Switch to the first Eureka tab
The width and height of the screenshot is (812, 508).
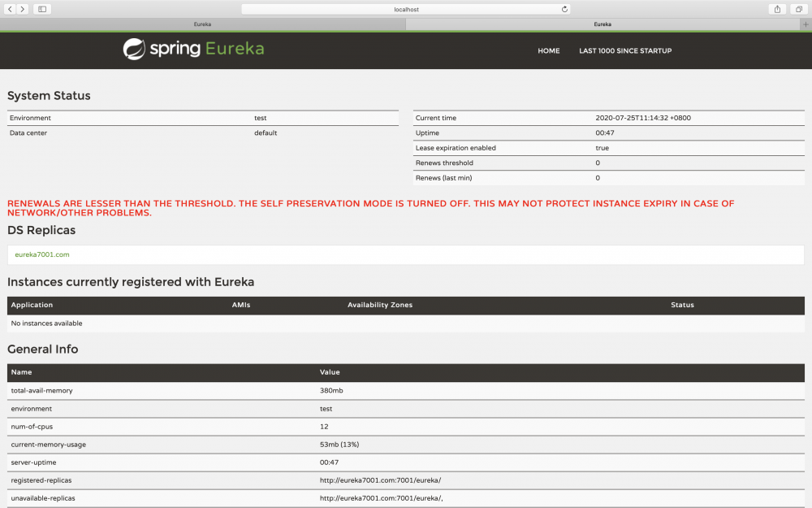click(202, 24)
